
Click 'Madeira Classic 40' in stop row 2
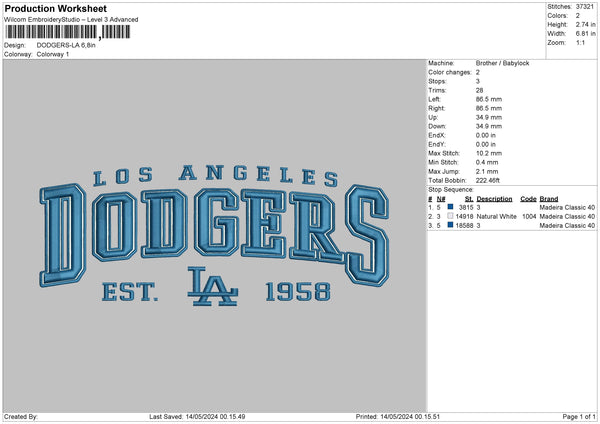coord(567,217)
